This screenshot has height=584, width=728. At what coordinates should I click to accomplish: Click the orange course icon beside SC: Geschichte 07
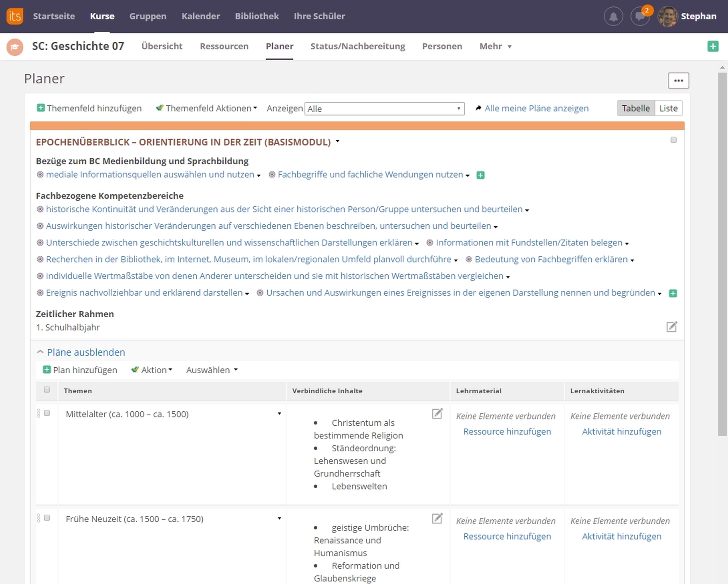[15, 47]
